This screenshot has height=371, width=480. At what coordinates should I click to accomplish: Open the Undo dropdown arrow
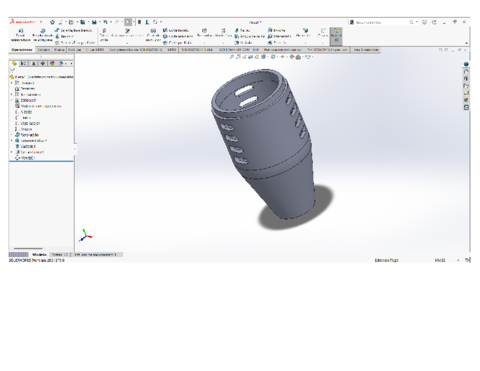(111, 22)
